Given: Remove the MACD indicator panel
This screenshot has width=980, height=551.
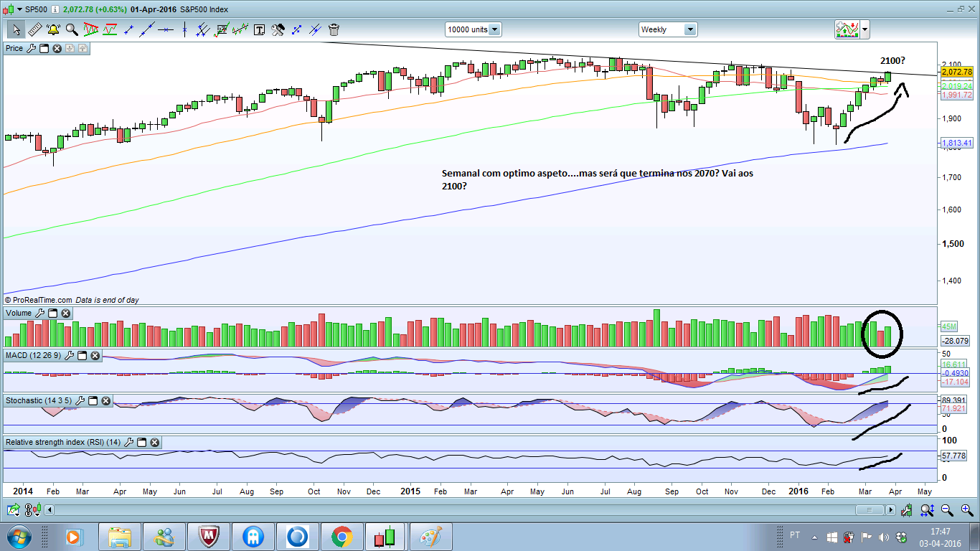Looking at the screenshot, I should tap(96, 355).
